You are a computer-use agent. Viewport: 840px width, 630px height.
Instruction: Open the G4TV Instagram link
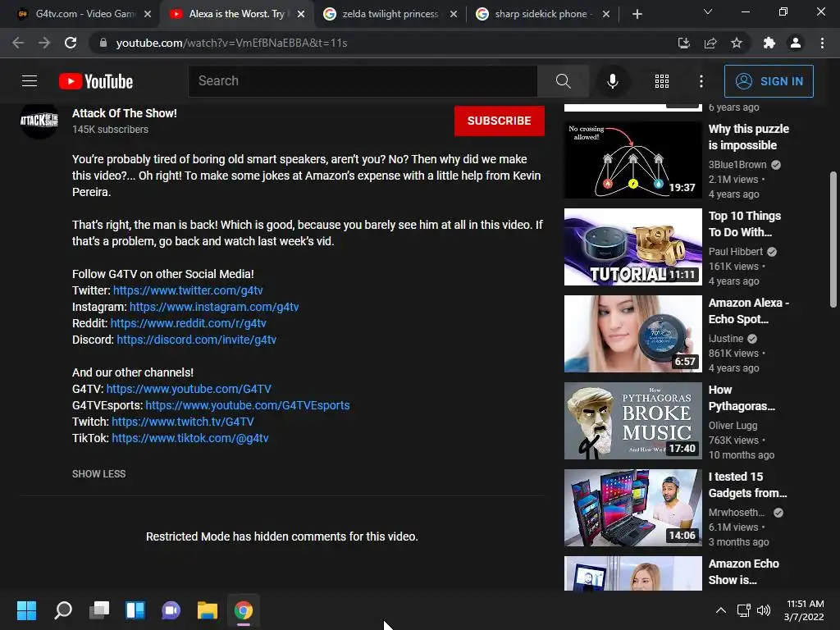(214, 307)
